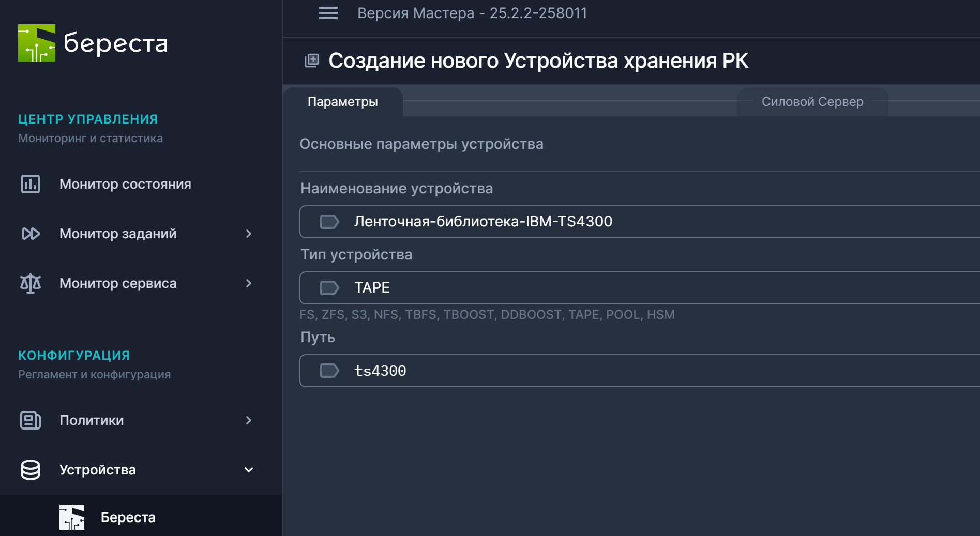The image size is (980, 536).
Task: Switch to the Силовой Сервер tab
Action: [x=812, y=102]
